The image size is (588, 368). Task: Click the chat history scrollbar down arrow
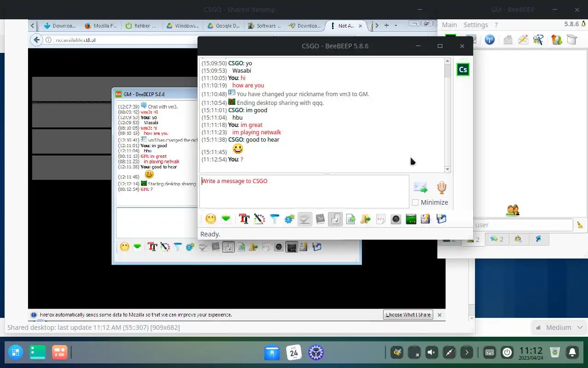[x=447, y=169]
